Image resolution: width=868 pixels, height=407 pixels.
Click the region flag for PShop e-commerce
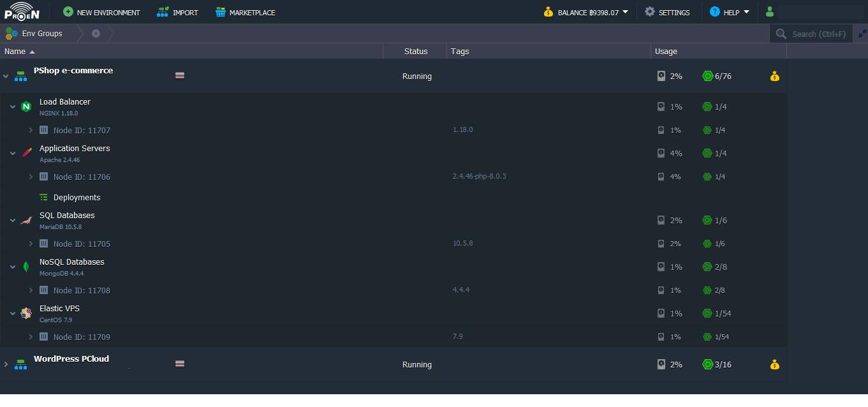point(180,75)
